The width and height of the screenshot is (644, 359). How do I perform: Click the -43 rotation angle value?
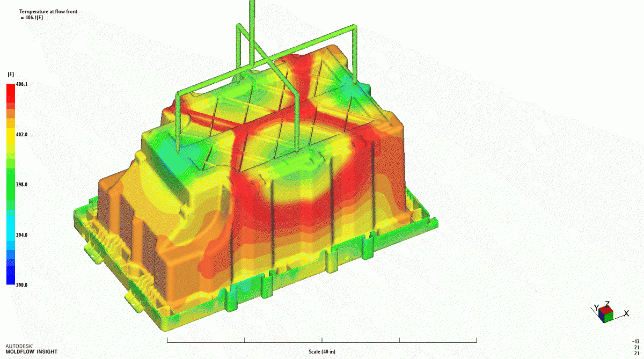tap(636, 341)
